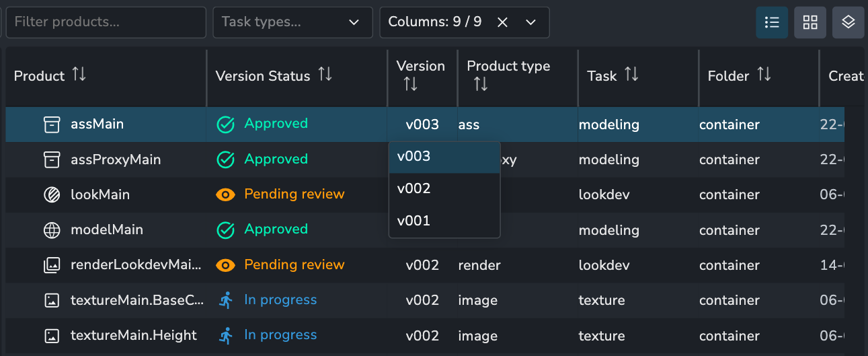This screenshot has width=868, height=356.
Task: Select the assProxyMain product name
Action: 116,159
